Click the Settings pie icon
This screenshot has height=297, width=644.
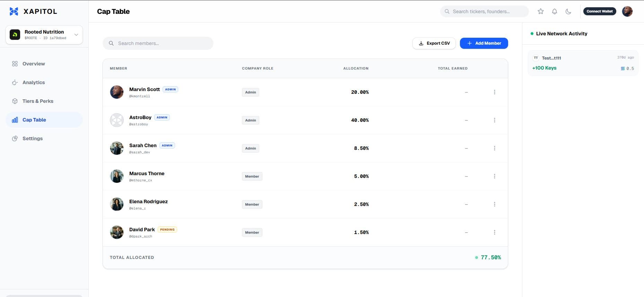pos(15,138)
